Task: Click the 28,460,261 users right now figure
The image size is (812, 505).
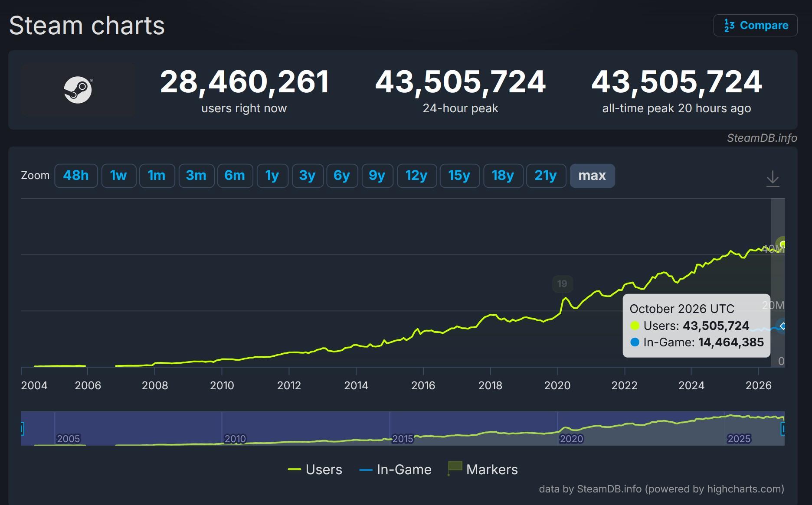Action: point(244,81)
